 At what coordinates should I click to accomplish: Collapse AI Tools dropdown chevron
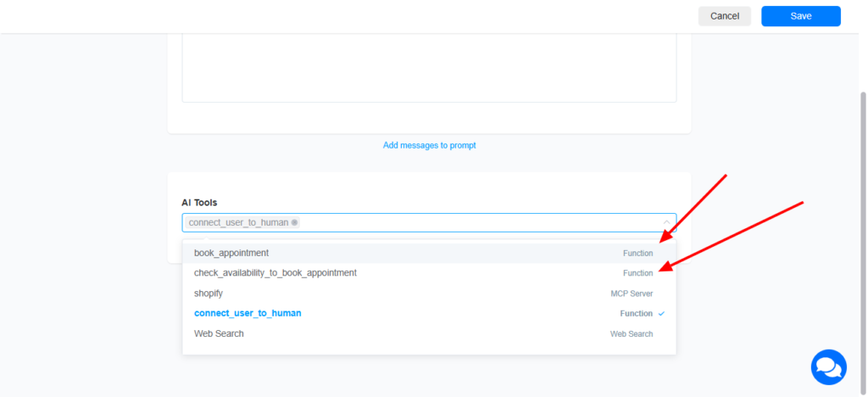coord(666,222)
